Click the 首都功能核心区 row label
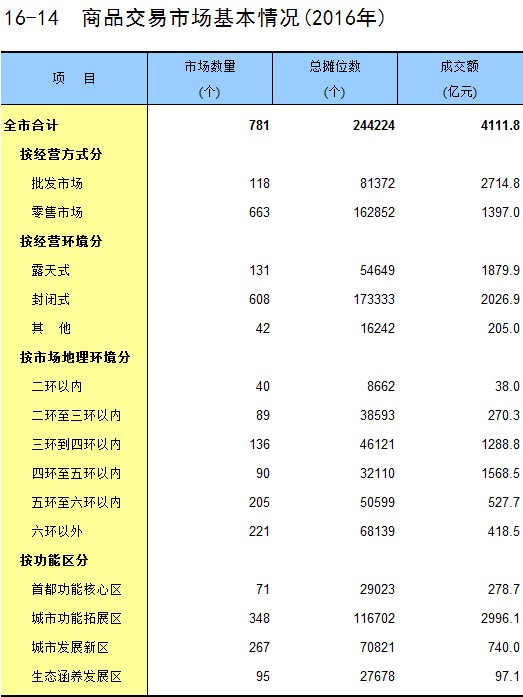This screenshot has height=697, width=523. pos(76,589)
